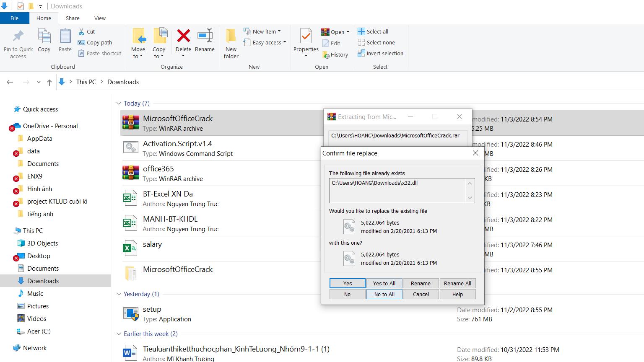Open History in the Open group

point(335,54)
